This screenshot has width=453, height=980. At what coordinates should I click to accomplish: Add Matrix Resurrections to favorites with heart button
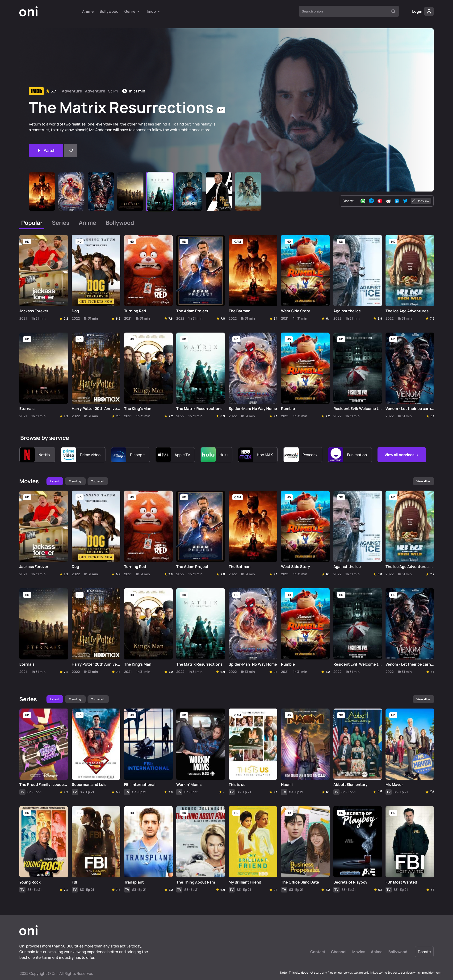pyautogui.click(x=71, y=150)
